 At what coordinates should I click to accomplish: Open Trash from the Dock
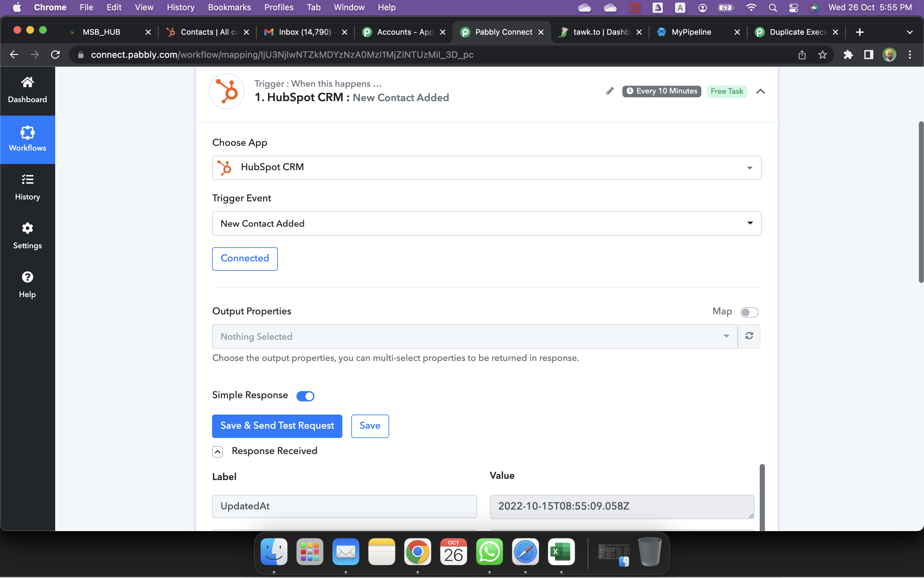tap(650, 552)
